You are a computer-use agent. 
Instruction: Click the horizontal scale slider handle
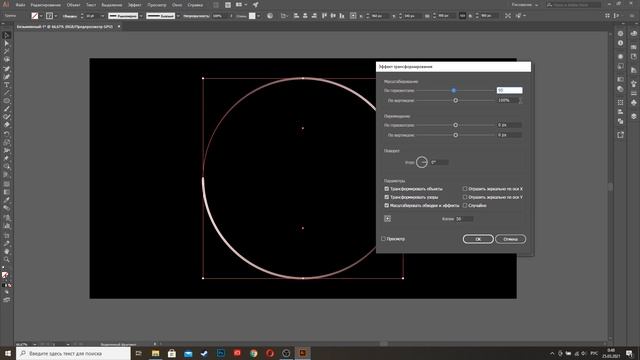tap(453, 90)
